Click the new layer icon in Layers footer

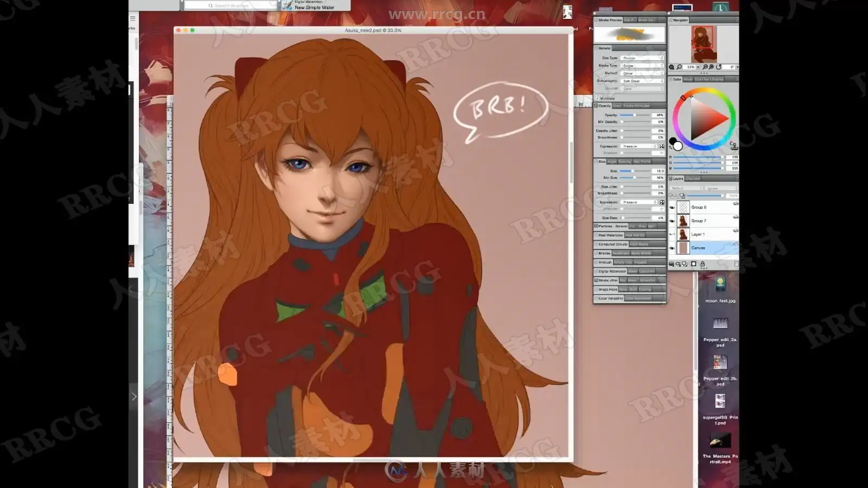tap(685, 264)
